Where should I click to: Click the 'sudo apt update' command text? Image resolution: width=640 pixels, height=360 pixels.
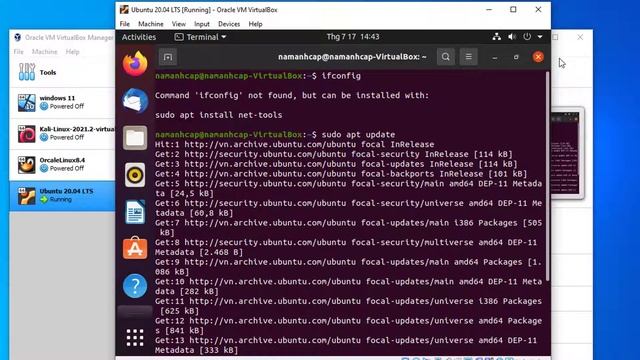(x=358, y=135)
